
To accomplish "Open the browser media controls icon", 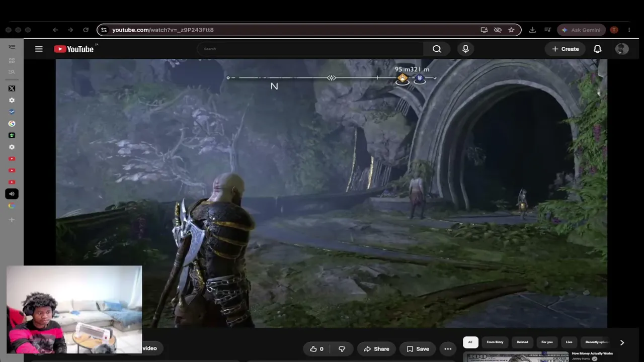I will click(x=547, y=30).
